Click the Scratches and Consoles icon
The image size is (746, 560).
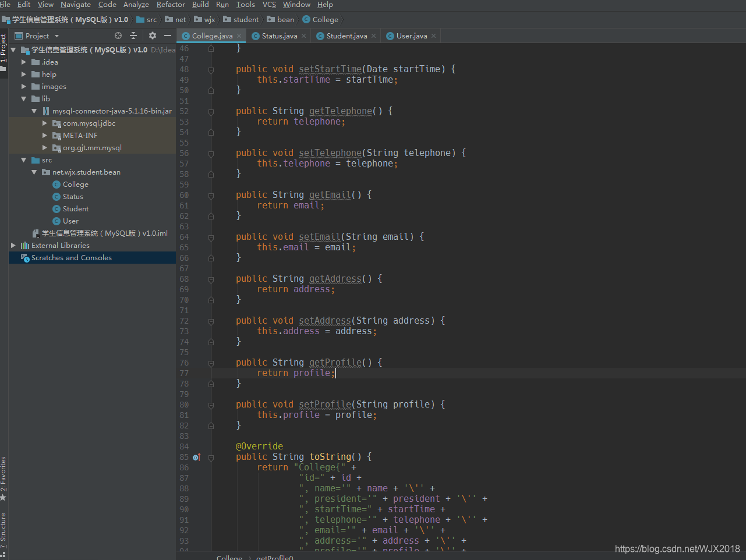point(25,258)
